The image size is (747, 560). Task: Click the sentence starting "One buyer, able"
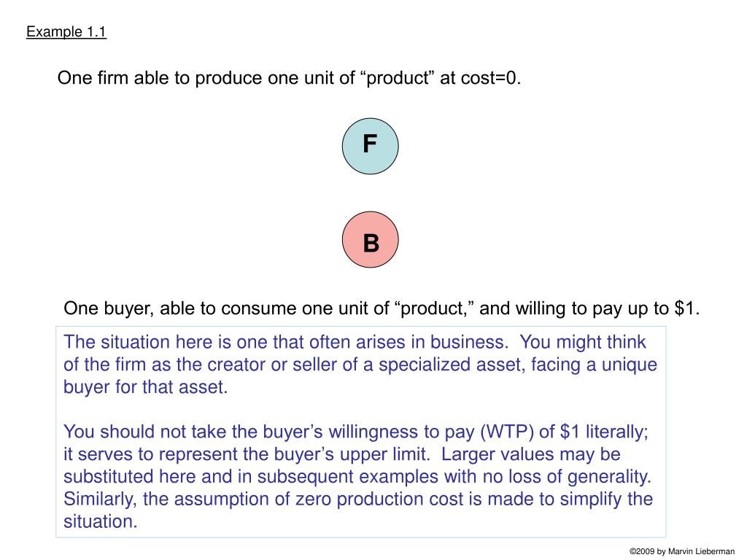382,308
